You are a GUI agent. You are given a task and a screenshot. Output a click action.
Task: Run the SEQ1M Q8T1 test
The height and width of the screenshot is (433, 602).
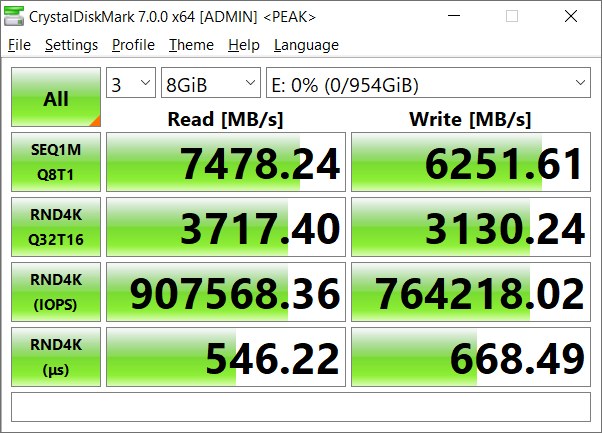[56, 162]
